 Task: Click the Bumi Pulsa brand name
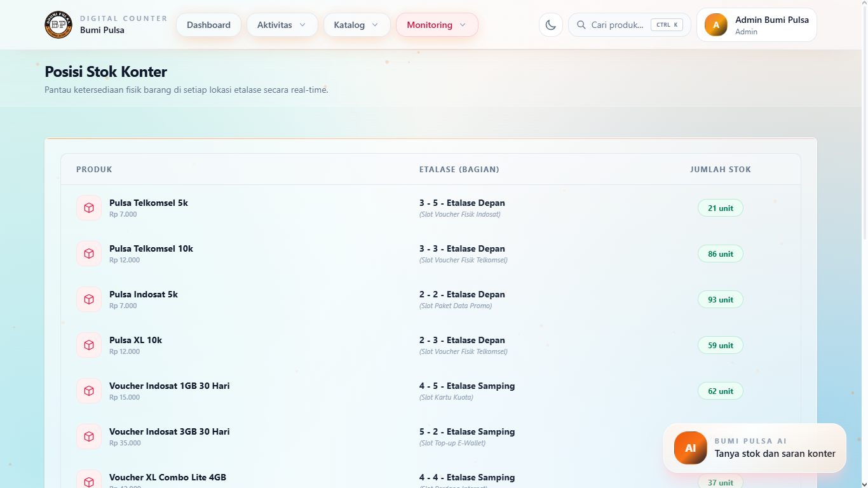(x=102, y=30)
